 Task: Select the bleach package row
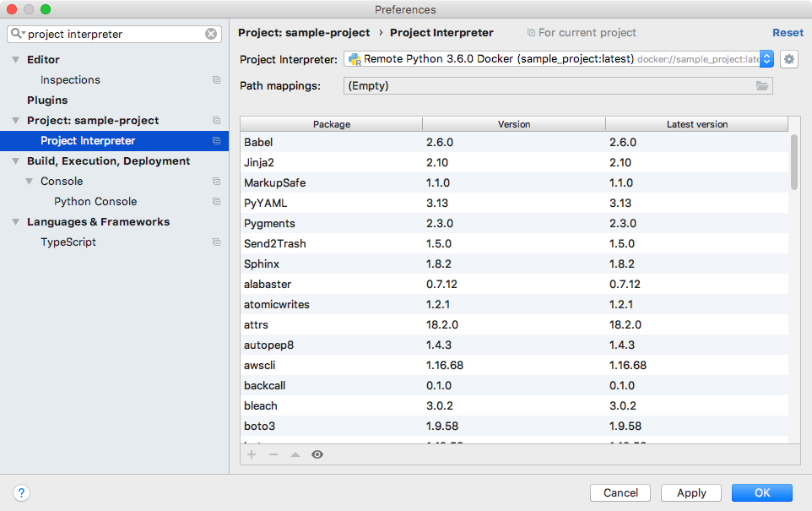coord(514,405)
